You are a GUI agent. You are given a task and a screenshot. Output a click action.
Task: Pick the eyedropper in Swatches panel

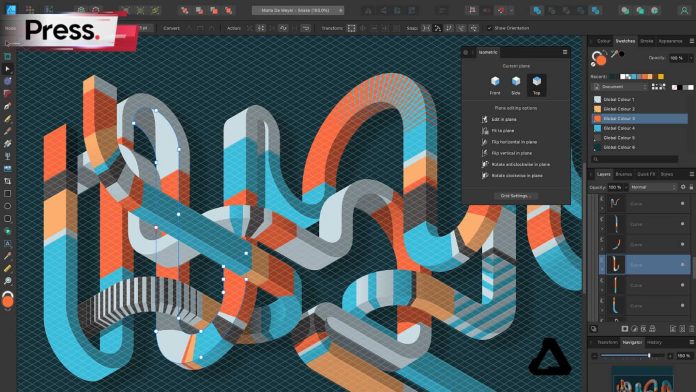coord(614,54)
